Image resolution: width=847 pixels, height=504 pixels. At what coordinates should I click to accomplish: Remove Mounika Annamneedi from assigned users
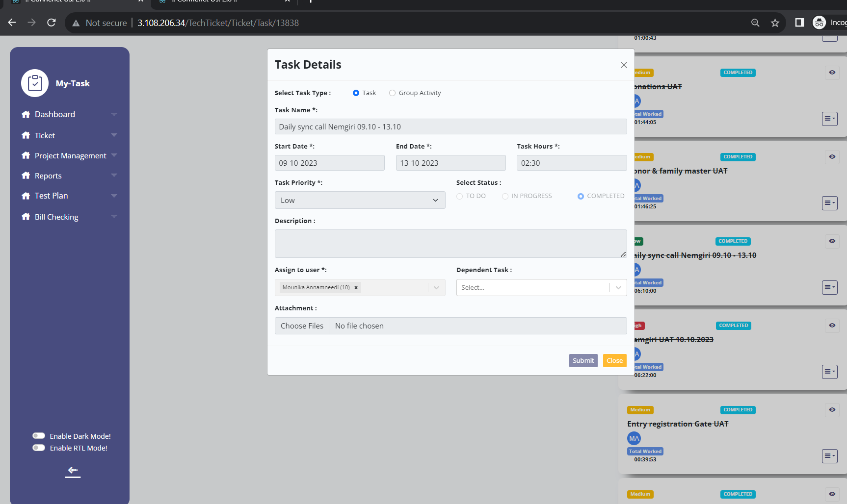(x=356, y=288)
